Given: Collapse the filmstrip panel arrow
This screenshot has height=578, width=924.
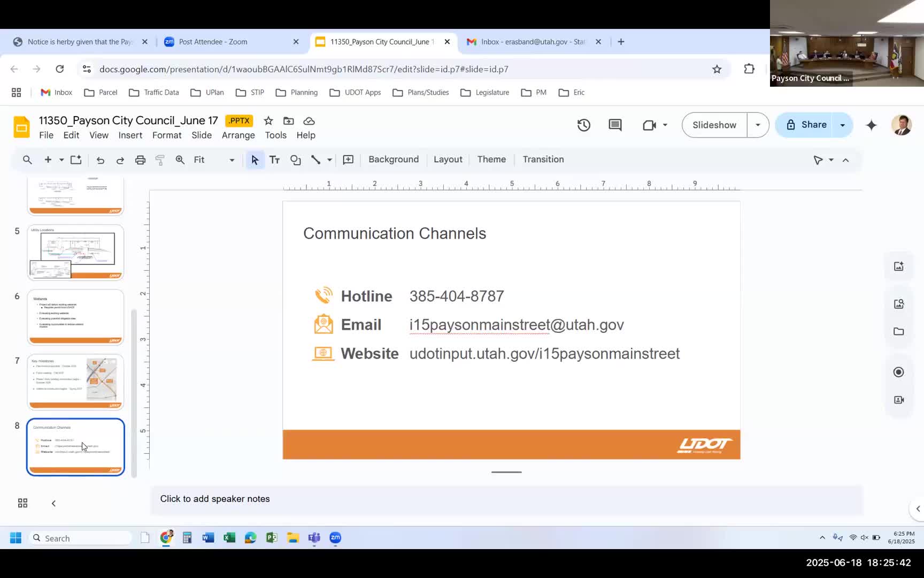Looking at the screenshot, I should tap(53, 503).
